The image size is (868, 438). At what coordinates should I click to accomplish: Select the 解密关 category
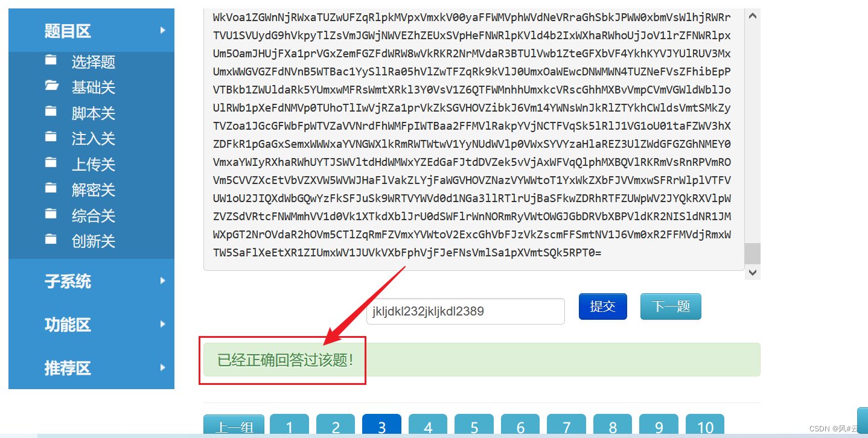tap(94, 189)
